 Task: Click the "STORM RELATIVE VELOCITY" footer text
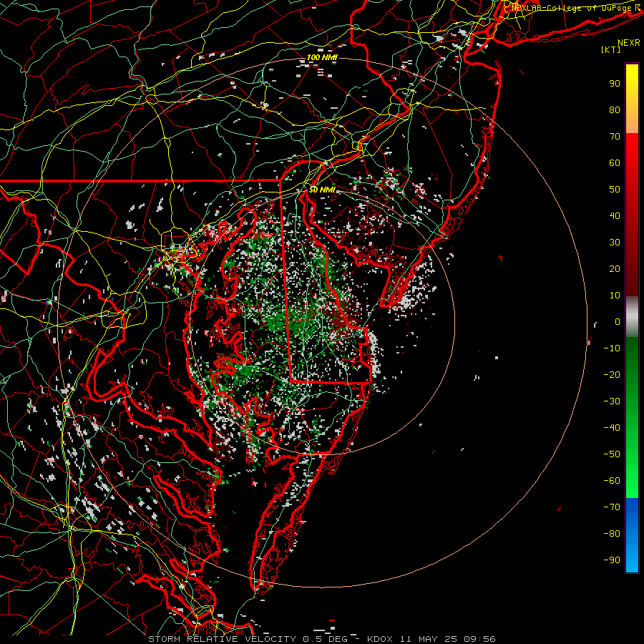pos(222,639)
